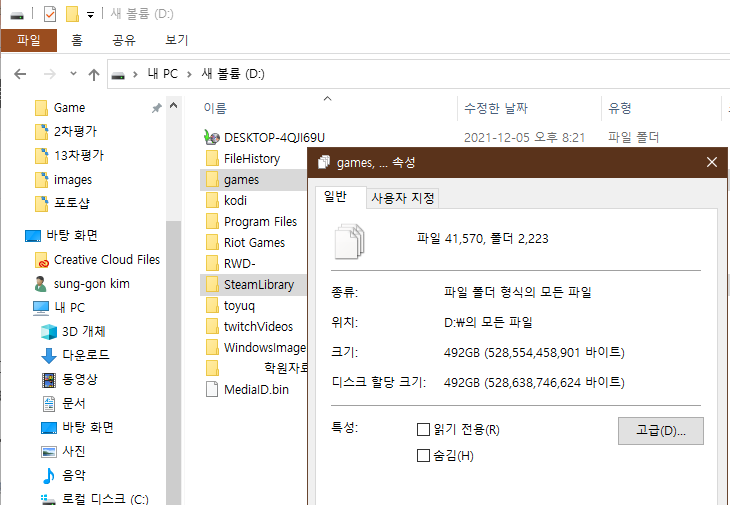
Task: Open the 보기 ribbon tab
Action: pos(177,40)
